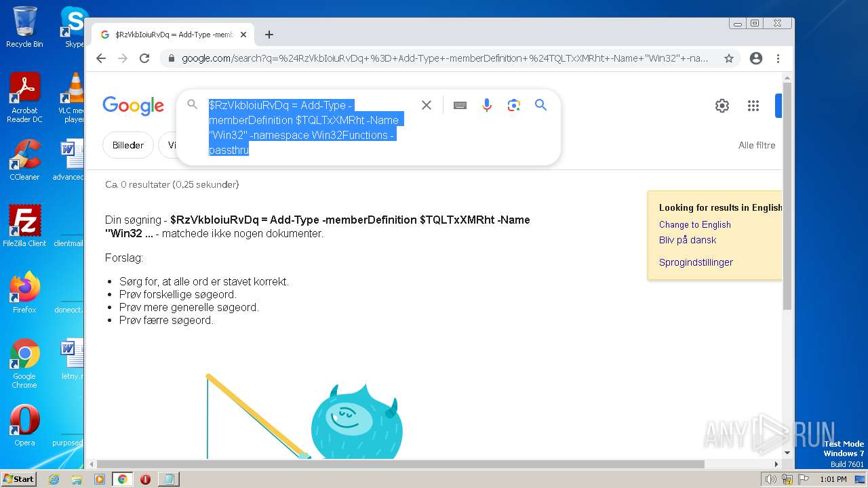Open the Action Center flag icon
Image resolution: width=868 pixels, height=488 pixels.
804,479
